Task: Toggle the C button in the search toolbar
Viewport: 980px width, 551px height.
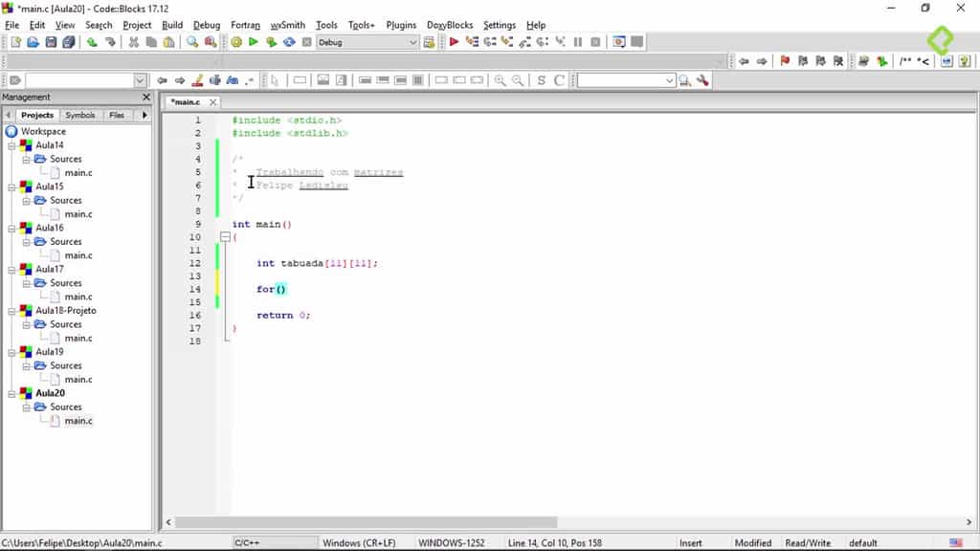Action: pyautogui.click(x=559, y=80)
